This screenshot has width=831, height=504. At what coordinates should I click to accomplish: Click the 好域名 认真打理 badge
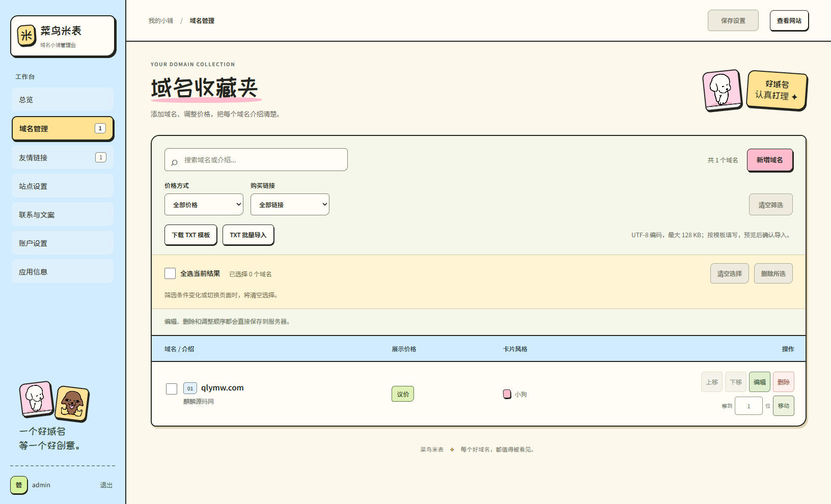click(x=777, y=90)
